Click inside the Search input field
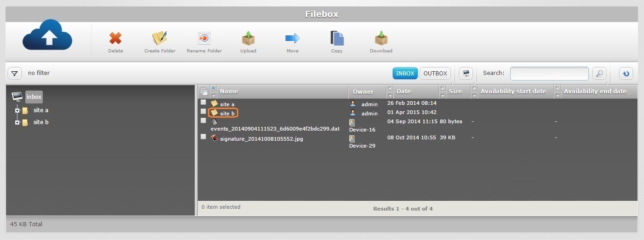Screen dimensions: 644x240 pos(549,73)
